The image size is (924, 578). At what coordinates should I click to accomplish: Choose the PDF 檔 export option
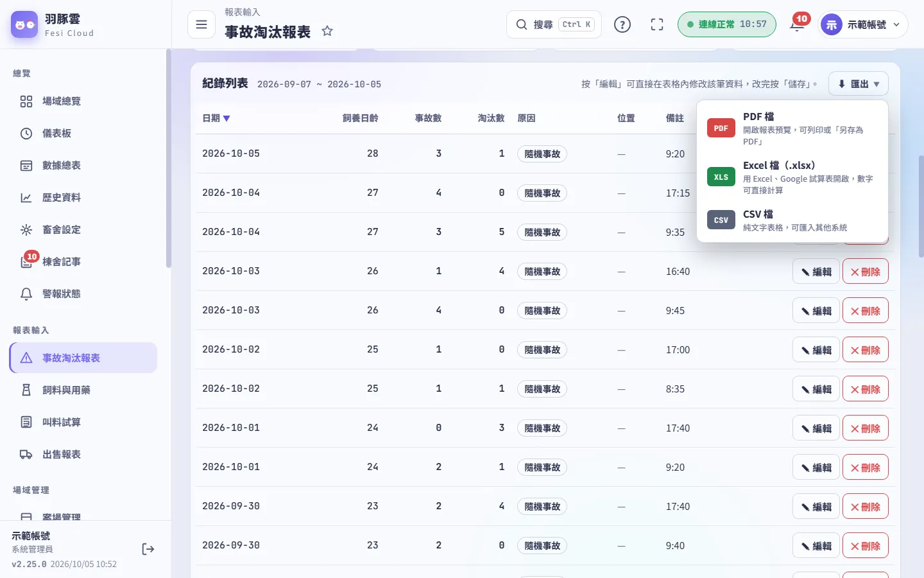pyautogui.click(x=792, y=128)
